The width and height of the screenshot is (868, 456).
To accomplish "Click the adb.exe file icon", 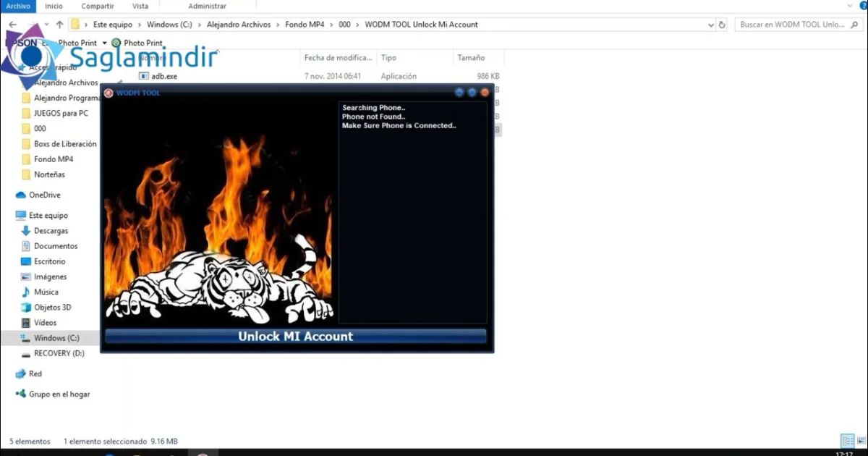I will tap(143, 76).
